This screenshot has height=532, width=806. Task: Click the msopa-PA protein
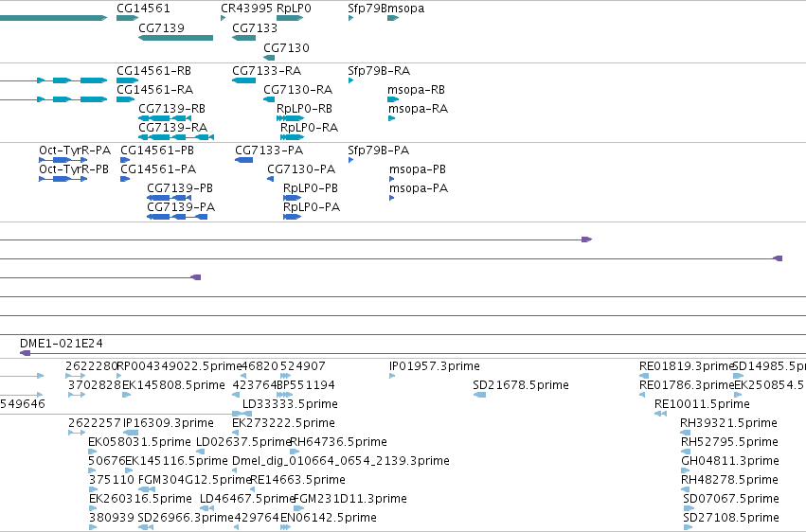tap(392, 198)
